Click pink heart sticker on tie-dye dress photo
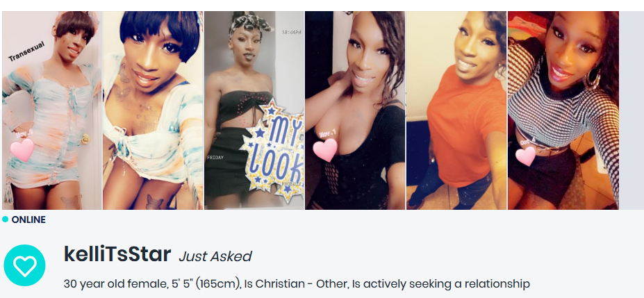This screenshot has height=298, width=644. (x=22, y=149)
